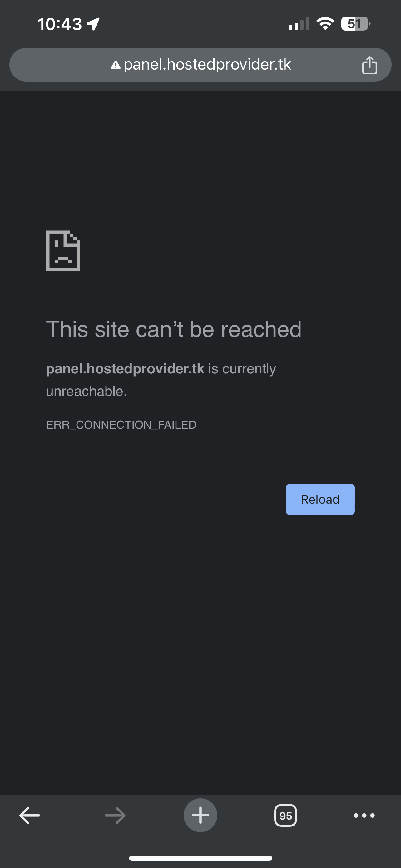
Task: Tap the Reload button
Action: 320,499
